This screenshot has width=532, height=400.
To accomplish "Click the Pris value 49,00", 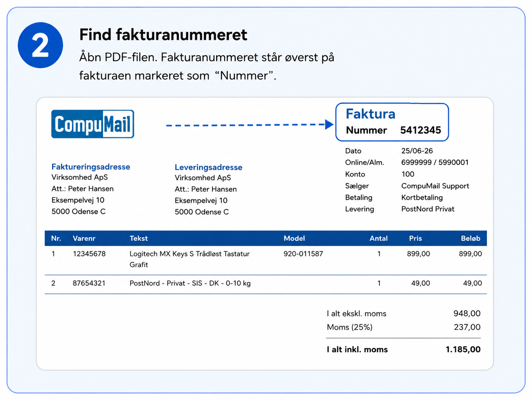I will click(421, 283).
